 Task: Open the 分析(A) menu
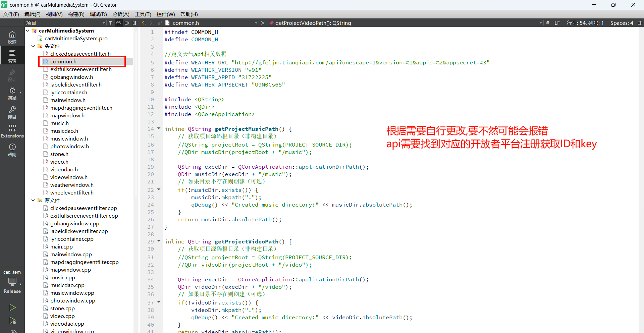[121, 14]
